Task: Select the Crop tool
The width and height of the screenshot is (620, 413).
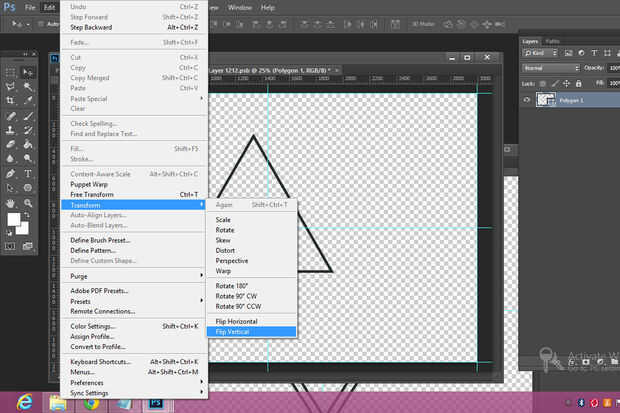Action: tap(10, 100)
